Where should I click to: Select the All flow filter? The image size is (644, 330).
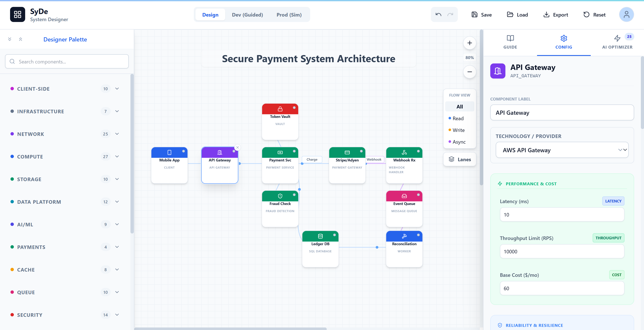pos(459,106)
